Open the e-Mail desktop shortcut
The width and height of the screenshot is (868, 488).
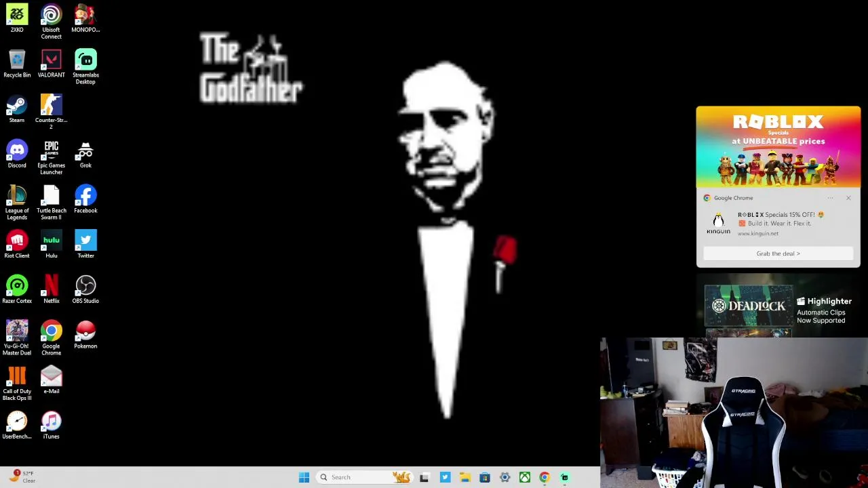click(51, 380)
